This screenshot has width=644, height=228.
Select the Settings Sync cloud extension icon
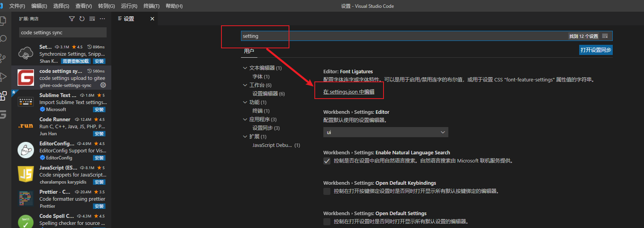point(26,54)
